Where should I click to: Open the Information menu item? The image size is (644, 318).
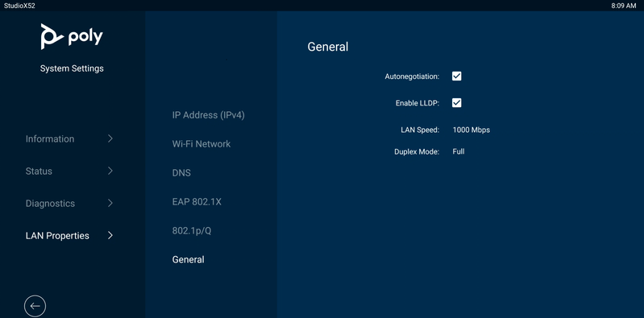pos(50,139)
